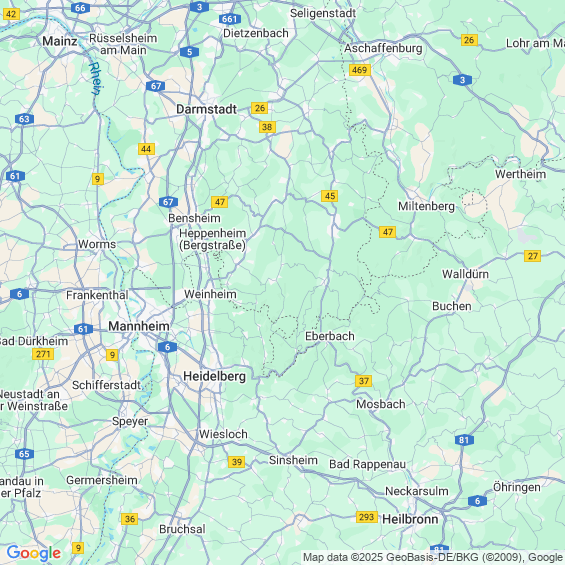Image resolution: width=565 pixels, height=565 pixels.
Task: Select the Heidelberg city label
Action: pyautogui.click(x=214, y=377)
